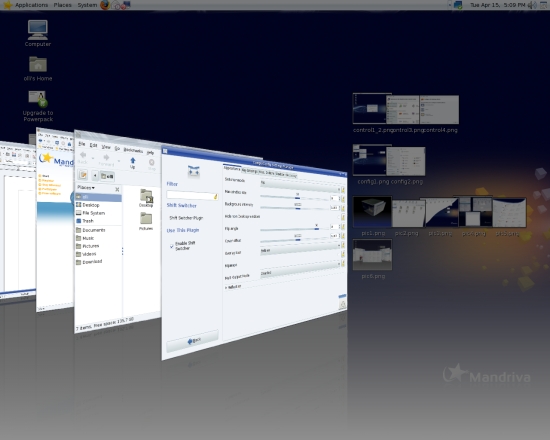Open the oli's Home folder icon

(x=38, y=69)
